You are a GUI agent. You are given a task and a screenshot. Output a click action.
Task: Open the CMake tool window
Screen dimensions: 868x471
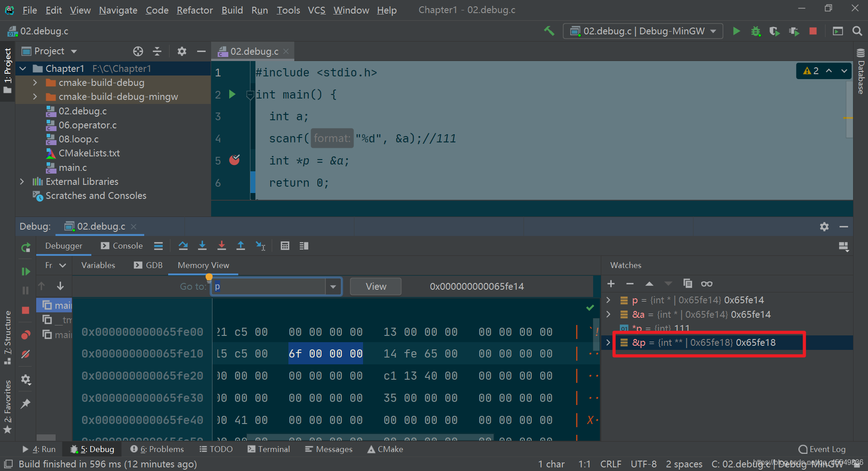[385, 449]
